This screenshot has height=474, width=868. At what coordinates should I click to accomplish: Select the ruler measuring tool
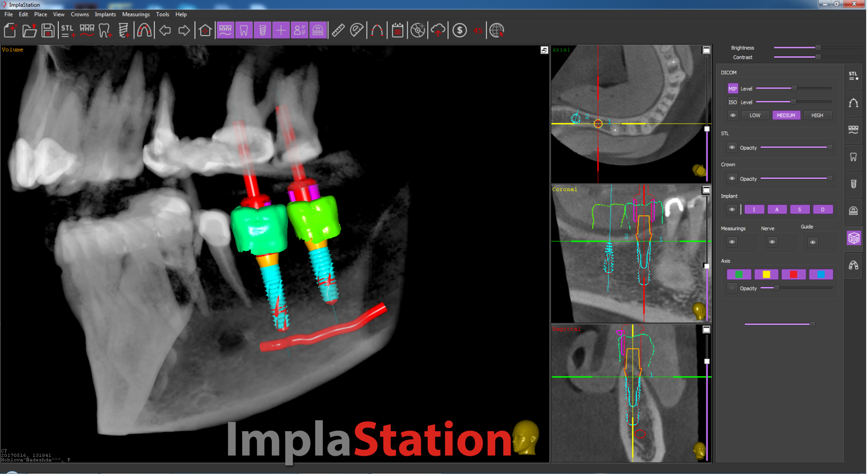[x=338, y=30]
